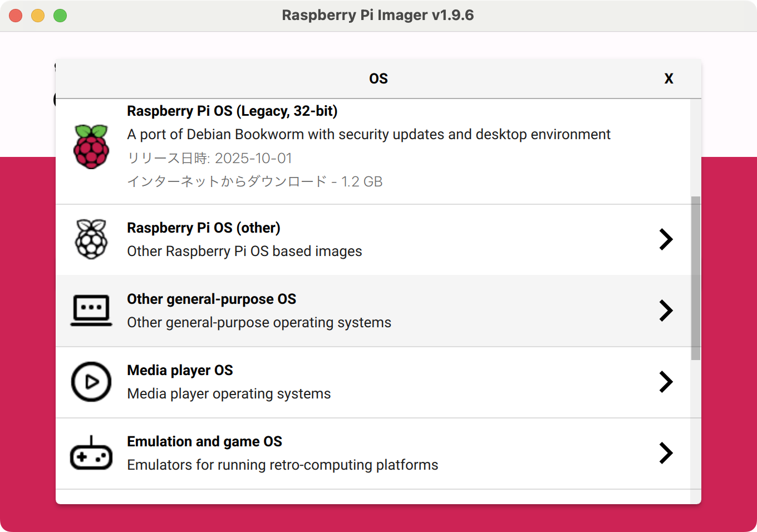Screen dimensions: 757x532
Task: Expand the Media player OS chevron
Action: tap(666, 382)
